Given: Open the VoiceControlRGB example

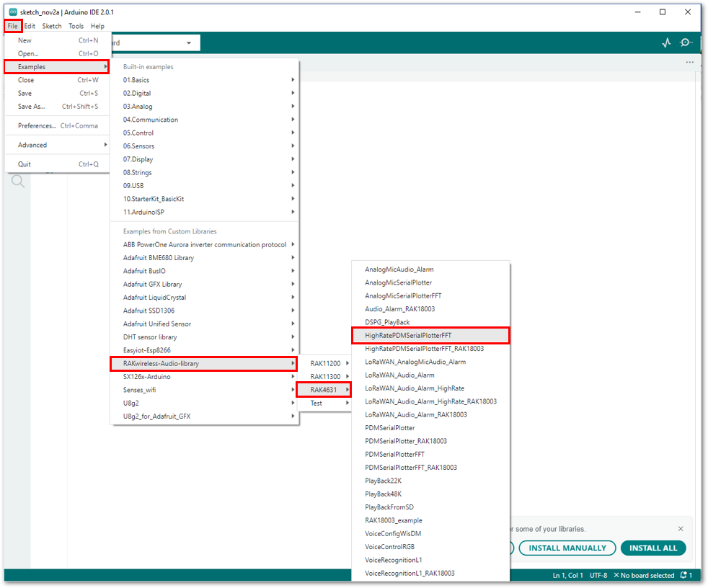Looking at the screenshot, I should [x=430, y=547].
